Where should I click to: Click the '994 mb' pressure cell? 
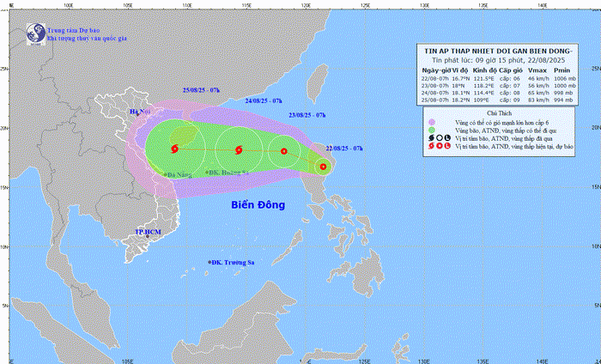563,100
